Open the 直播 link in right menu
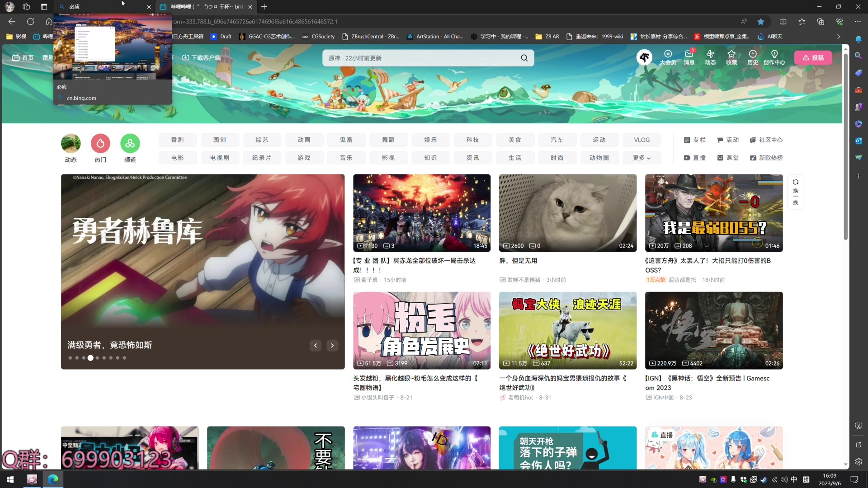 tap(695, 158)
